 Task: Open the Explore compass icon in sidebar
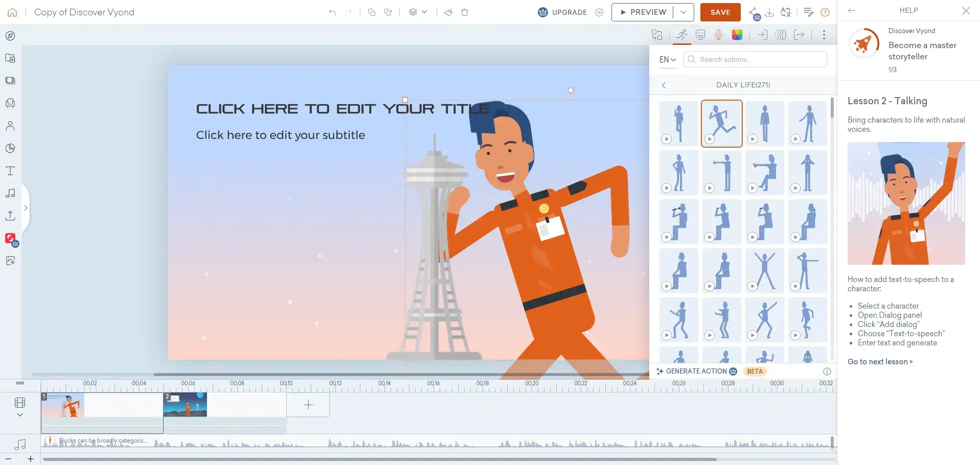tap(10, 36)
